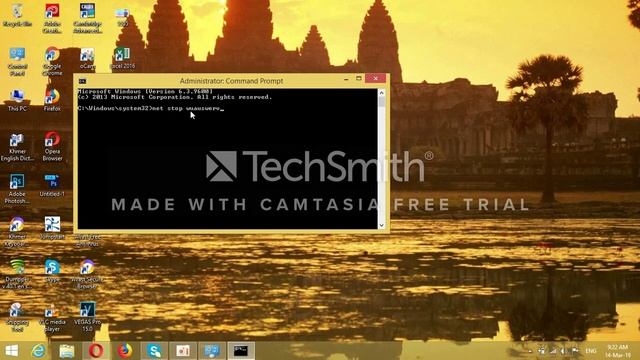Click Command Prompt scrollbar up arrow
640x360 pixels.
pos(381,93)
